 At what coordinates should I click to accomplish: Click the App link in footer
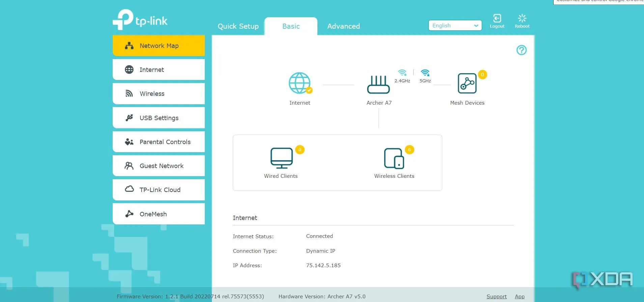click(520, 297)
